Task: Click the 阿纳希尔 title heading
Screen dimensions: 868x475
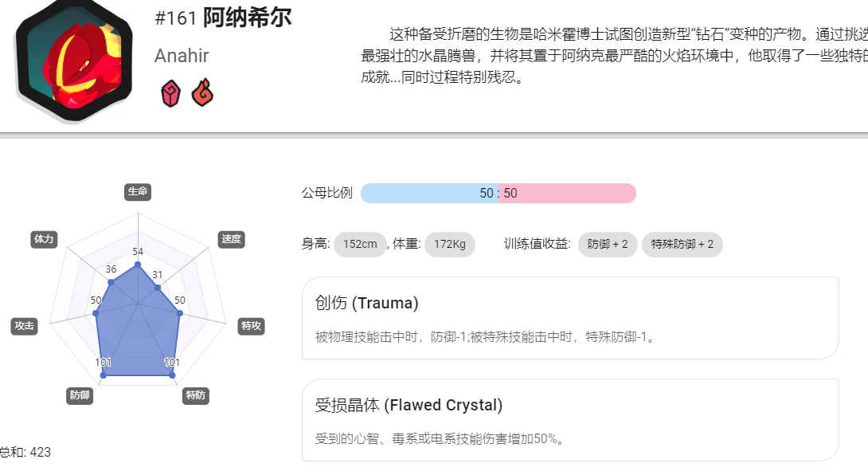Action: (x=247, y=18)
